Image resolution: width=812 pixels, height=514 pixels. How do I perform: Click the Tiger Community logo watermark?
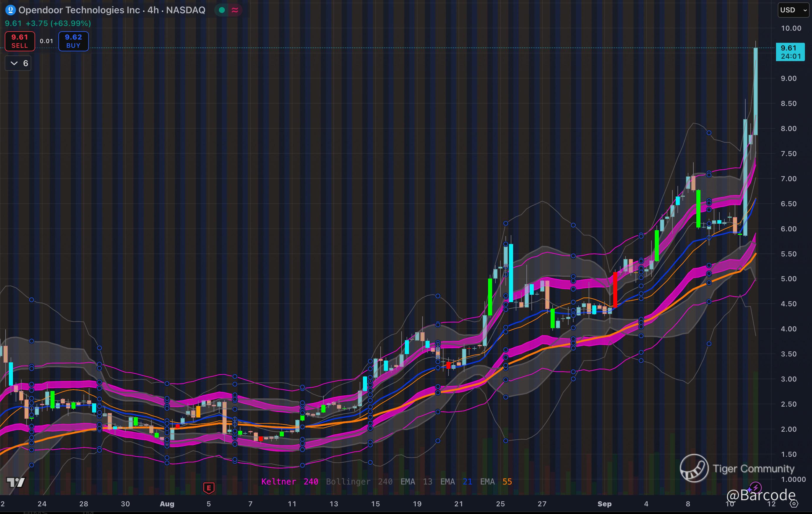(694, 468)
